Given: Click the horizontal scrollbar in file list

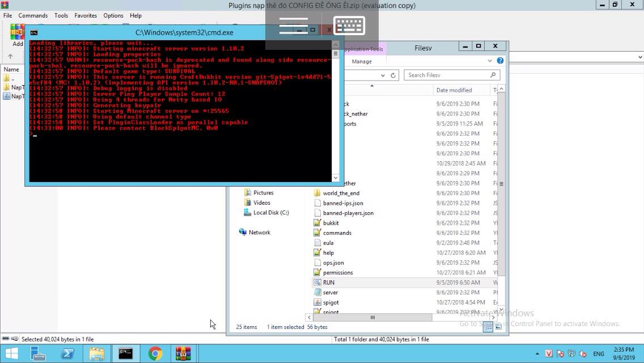Looking at the screenshot, I should [372, 318].
